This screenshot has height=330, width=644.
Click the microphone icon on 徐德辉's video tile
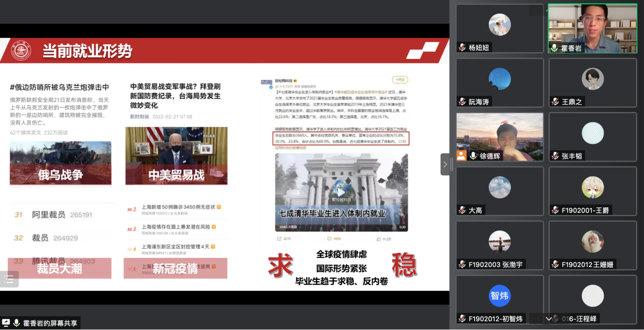[474, 156]
